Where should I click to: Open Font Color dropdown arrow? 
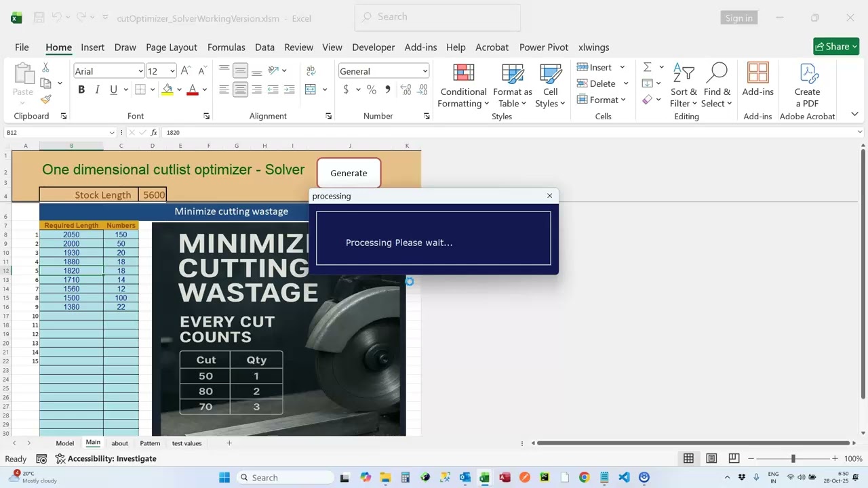[x=204, y=89]
